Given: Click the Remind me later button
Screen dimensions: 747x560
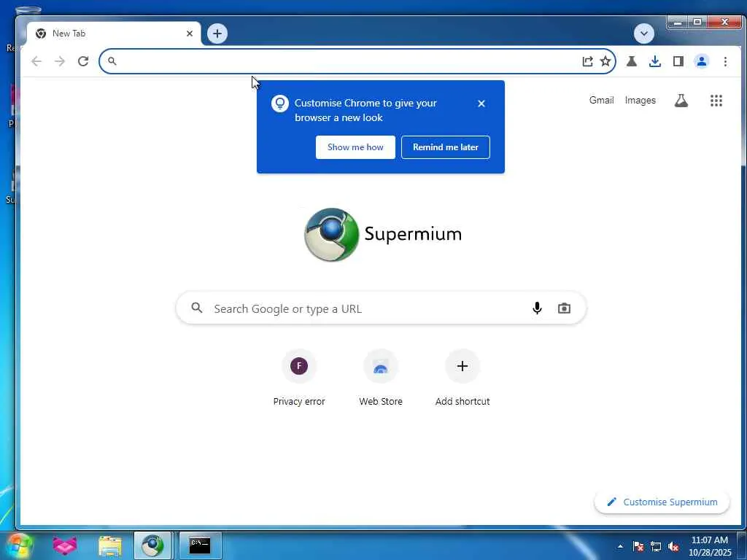Looking at the screenshot, I should click(x=446, y=147).
